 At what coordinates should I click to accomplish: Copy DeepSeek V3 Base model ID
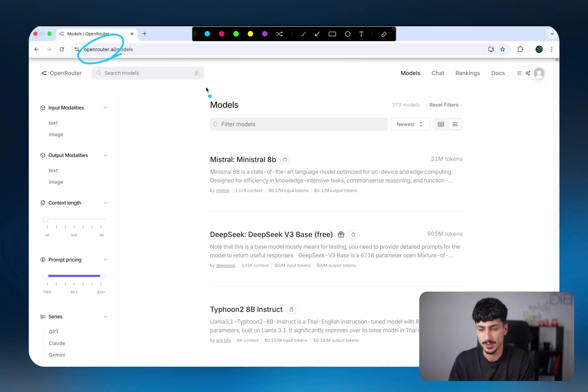(353, 234)
